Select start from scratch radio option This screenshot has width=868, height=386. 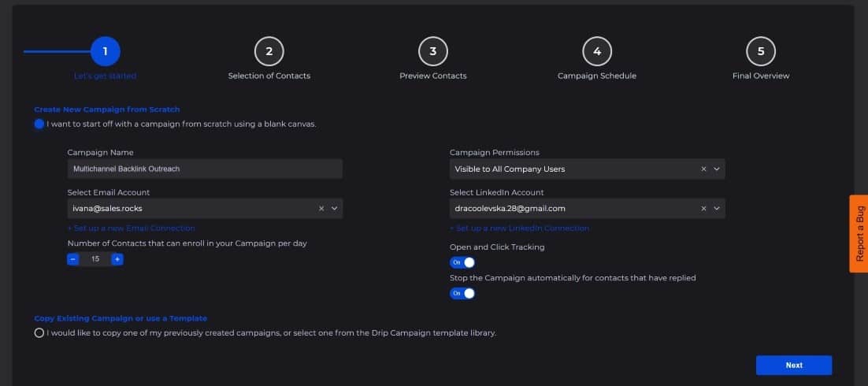point(39,124)
